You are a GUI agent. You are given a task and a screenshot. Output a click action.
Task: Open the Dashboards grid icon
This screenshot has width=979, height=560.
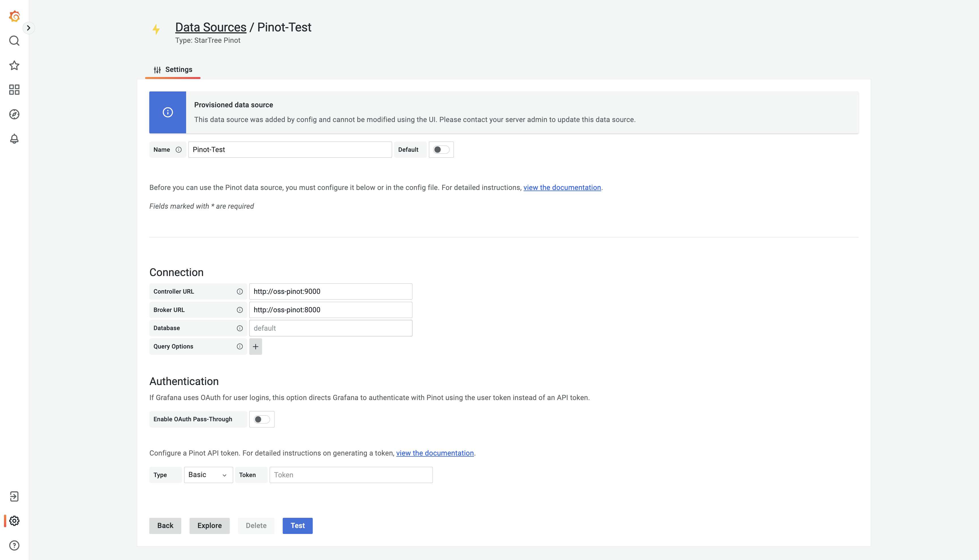coord(14,90)
